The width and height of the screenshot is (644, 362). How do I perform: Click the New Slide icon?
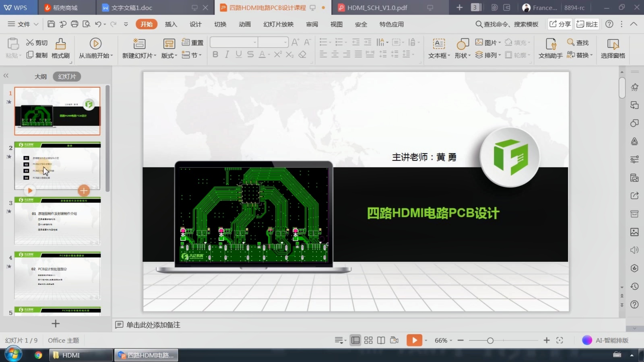pos(139,43)
